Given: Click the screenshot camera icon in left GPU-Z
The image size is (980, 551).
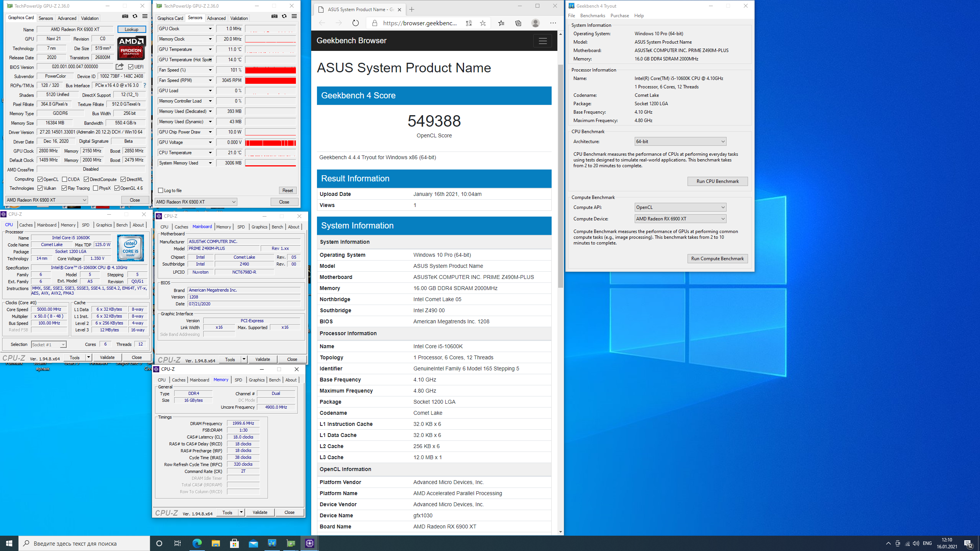Looking at the screenshot, I should (125, 16).
